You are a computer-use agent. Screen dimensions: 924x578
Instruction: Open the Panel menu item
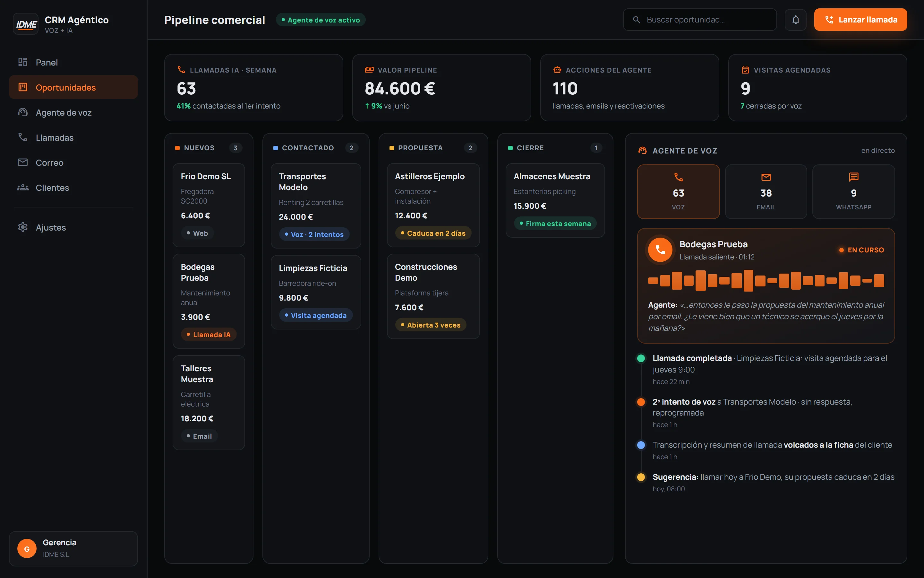coord(73,62)
